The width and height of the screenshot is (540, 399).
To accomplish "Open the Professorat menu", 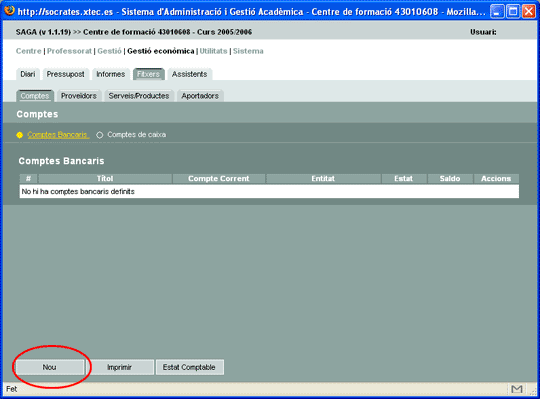I will tap(69, 51).
